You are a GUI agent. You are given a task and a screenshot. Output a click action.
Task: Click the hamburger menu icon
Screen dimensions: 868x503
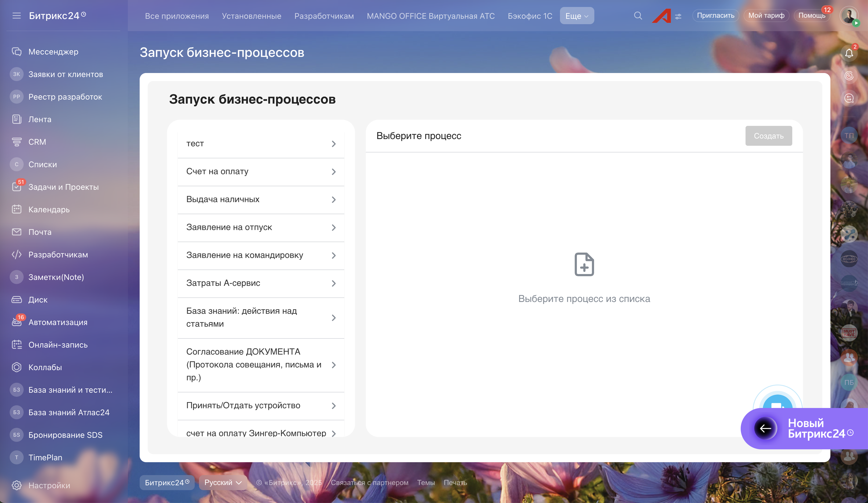click(17, 16)
